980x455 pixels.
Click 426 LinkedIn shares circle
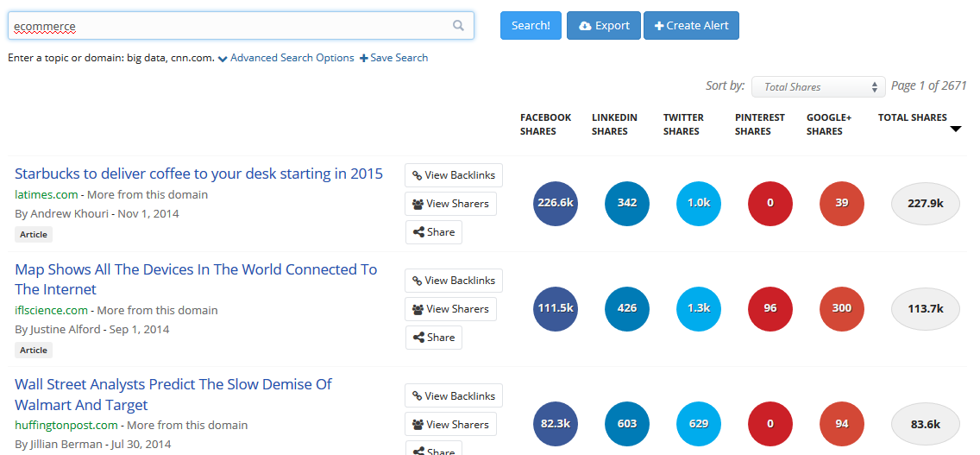click(627, 308)
